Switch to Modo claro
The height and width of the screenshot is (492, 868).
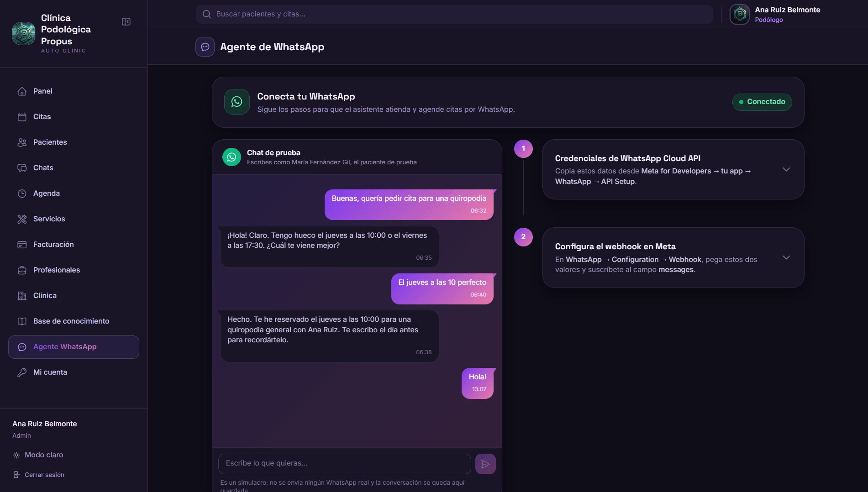point(44,455)
